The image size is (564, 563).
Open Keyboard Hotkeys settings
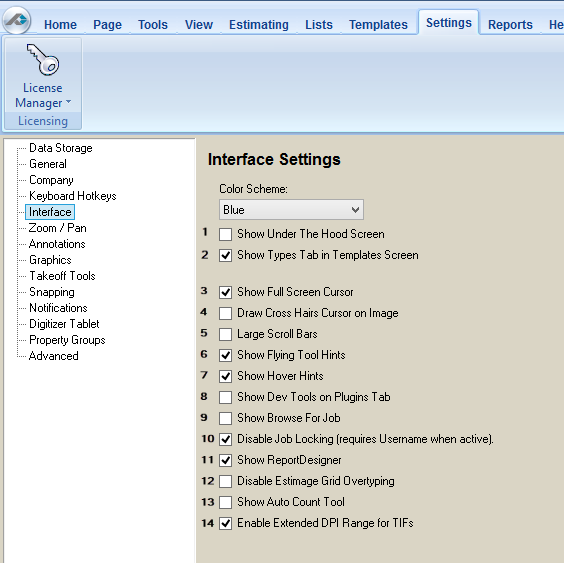pyautogui.click(x=73, y=196)
